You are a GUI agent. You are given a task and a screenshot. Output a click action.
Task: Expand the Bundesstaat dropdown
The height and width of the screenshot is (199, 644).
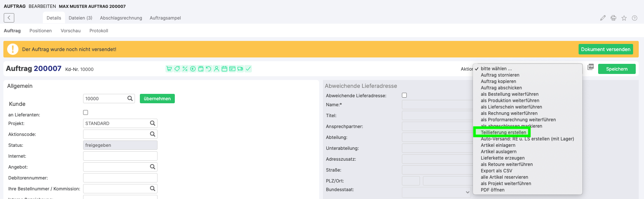coord(436,192)
